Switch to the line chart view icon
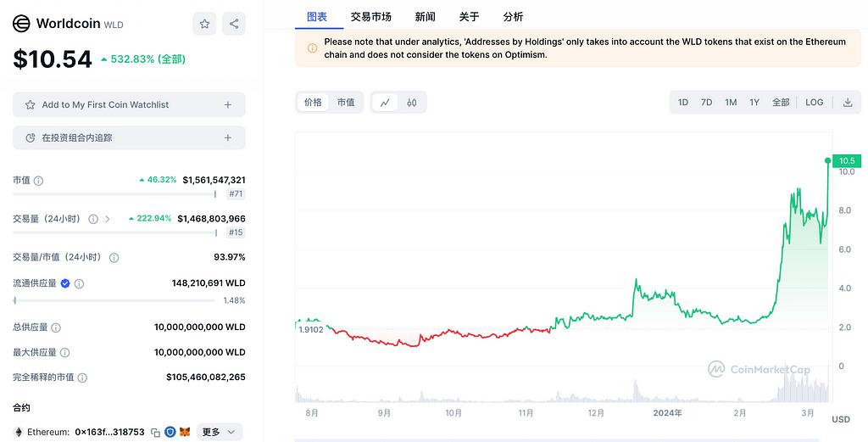This screenshot has width=868, height=442. pos(385,103)
